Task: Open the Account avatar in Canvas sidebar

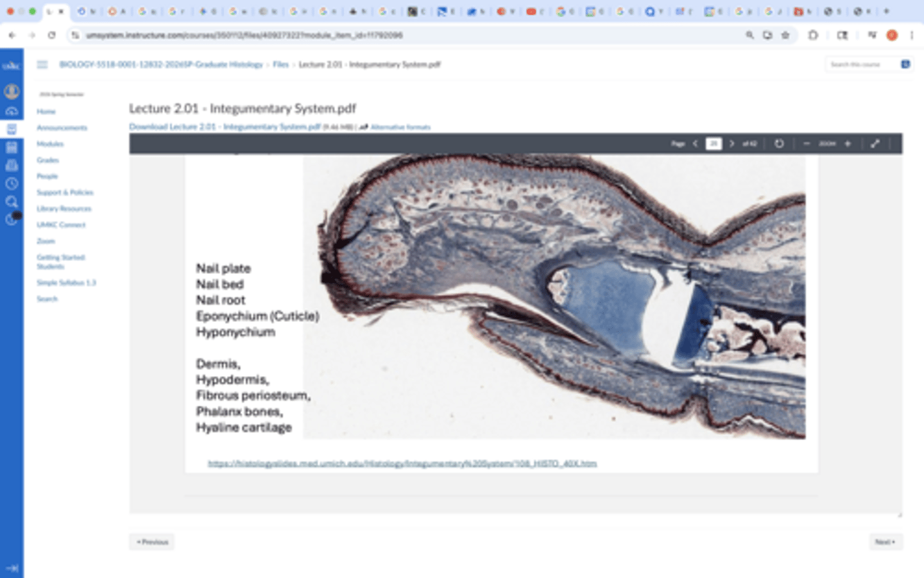Action: pos(12,92)
